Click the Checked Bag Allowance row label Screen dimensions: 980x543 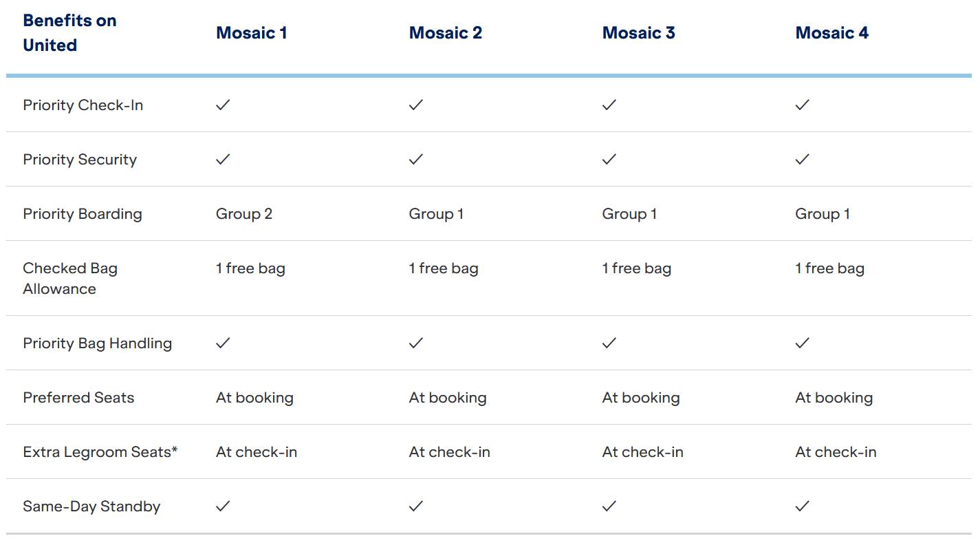pyautogui.click(x=70, y=279)
